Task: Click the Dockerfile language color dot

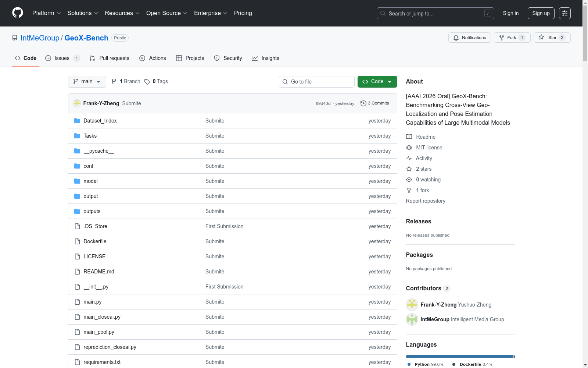Action: 454,364
